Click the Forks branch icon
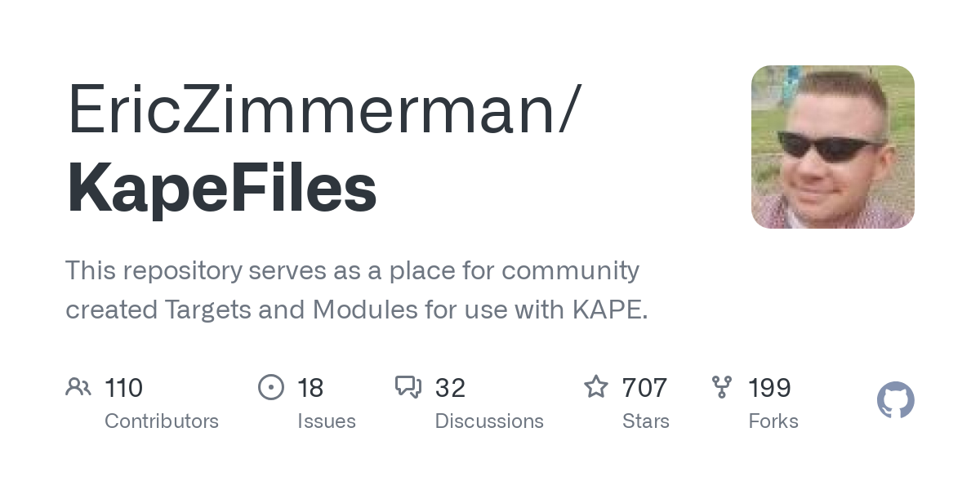The width and height of the screenshot is (980, 490). point(722,387)
